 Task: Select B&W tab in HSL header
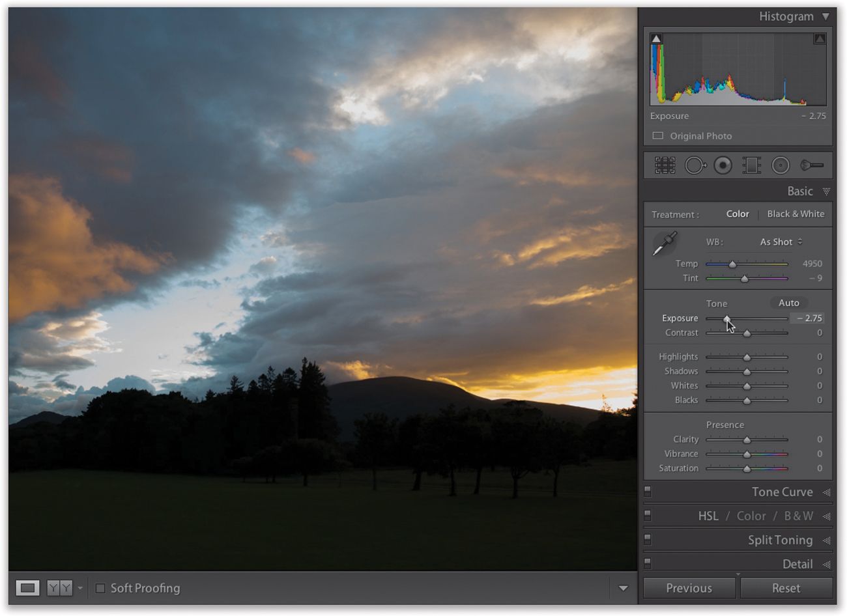click(798, 516)
